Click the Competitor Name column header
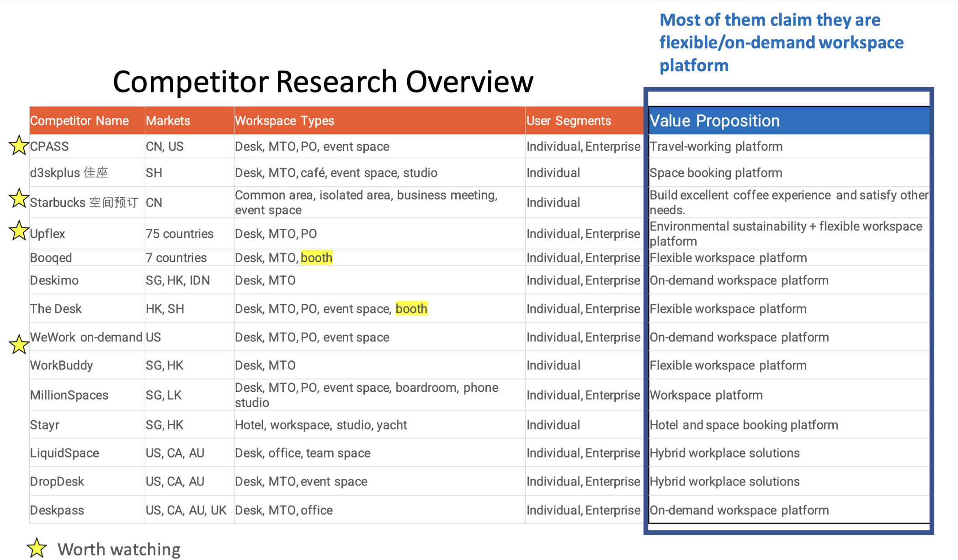The height and width of the screenshot is (560, 958). coord(80,121)
